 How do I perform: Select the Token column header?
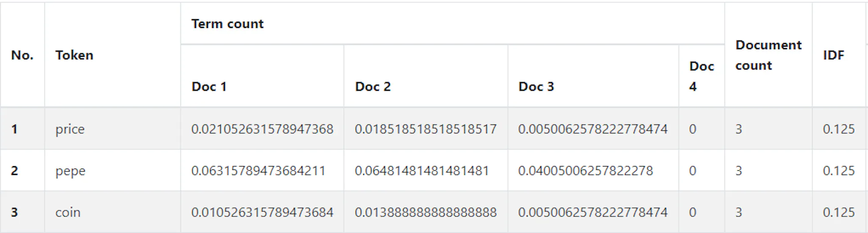74,55
